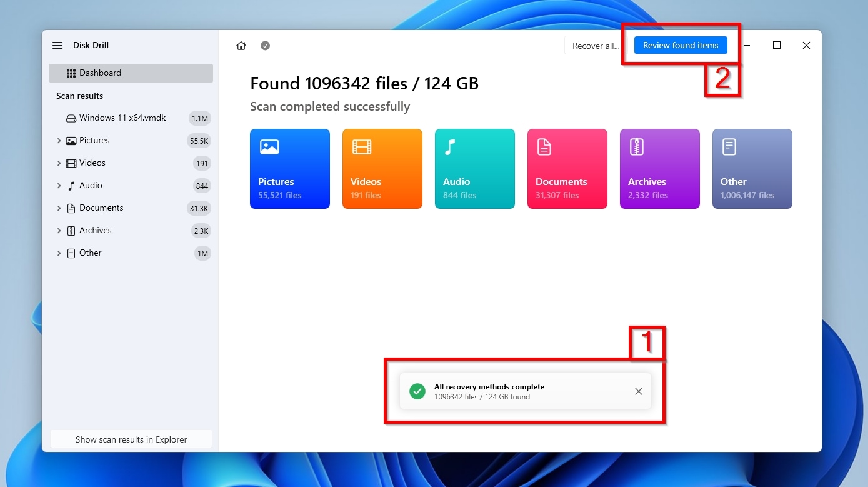This screenshot has height=487, width=868.
Task: Open the purple Archives category tile
Action: pos(660,169)
